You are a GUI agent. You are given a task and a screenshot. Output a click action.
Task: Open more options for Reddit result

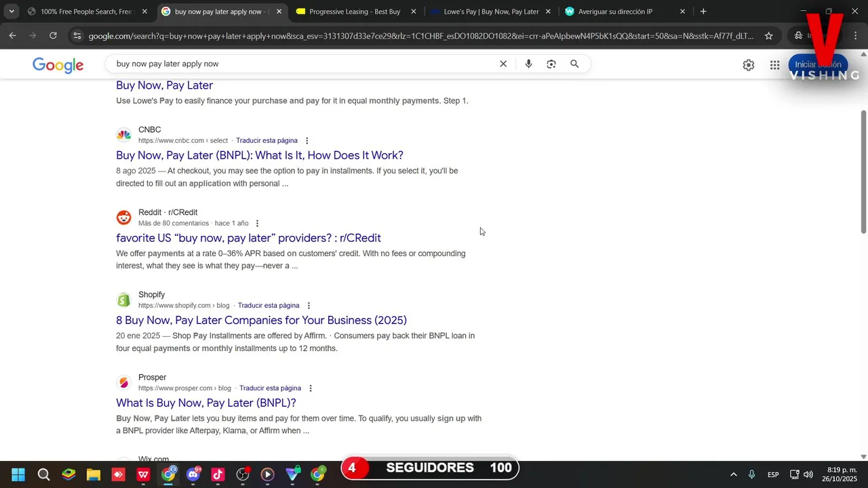[x=257, y=224]
